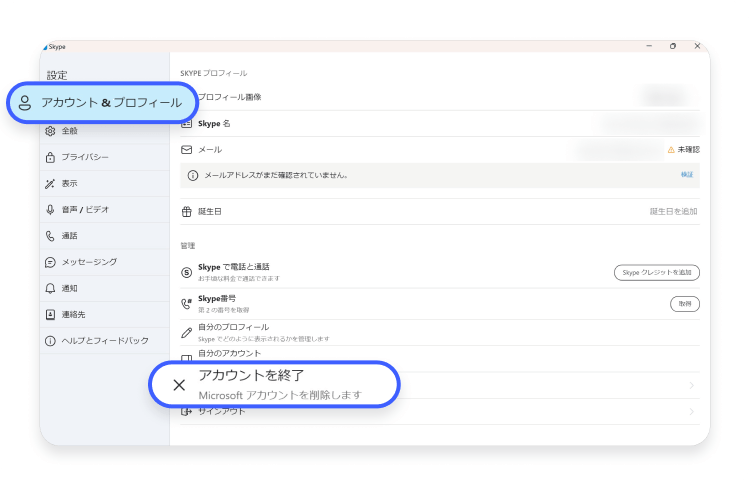The width and height of the screenshot is (751, 486).
Task: Click the Skype 名 row label
Action: (214, 124)
